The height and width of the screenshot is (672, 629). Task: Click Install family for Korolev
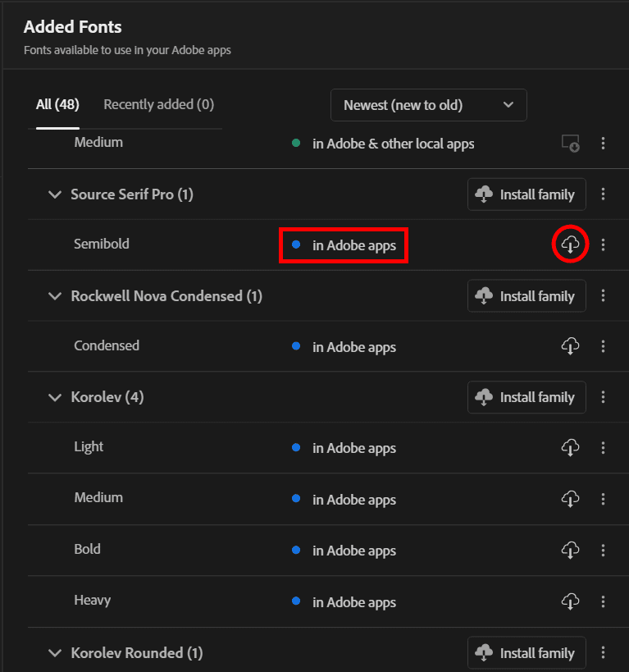pyautogui.click(x=526, y=397)
